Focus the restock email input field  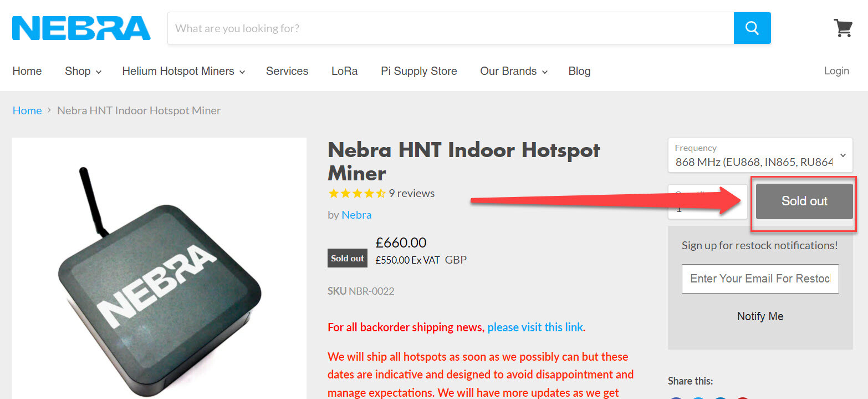[x=760, y=279]
